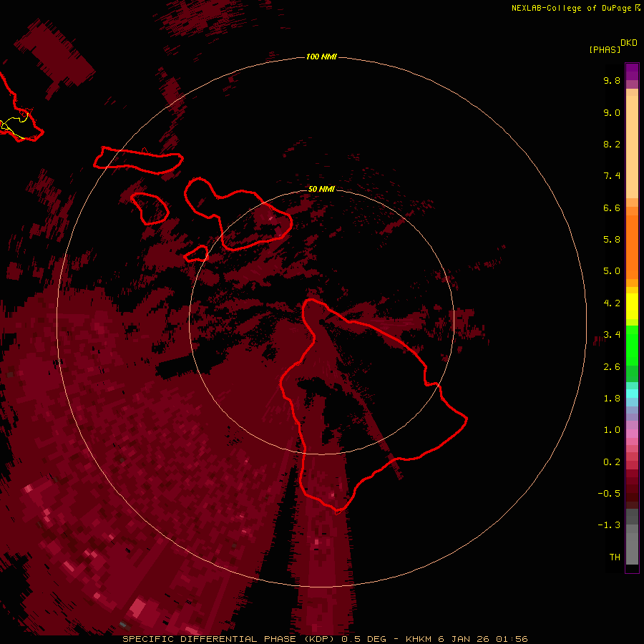The height and width of the screenshot is (644, 644).
Task: Click the 8.2 scale value
Action: (x=612, y=144)
